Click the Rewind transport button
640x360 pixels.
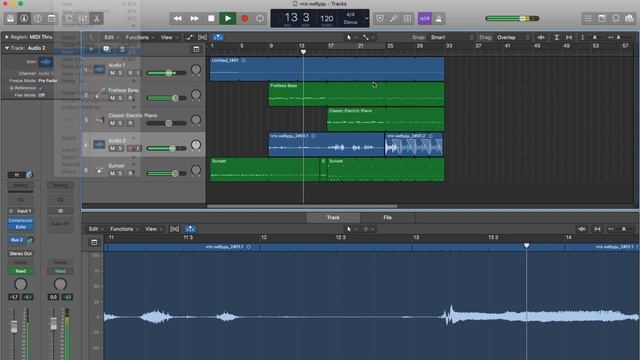click(x=178, y=18)
